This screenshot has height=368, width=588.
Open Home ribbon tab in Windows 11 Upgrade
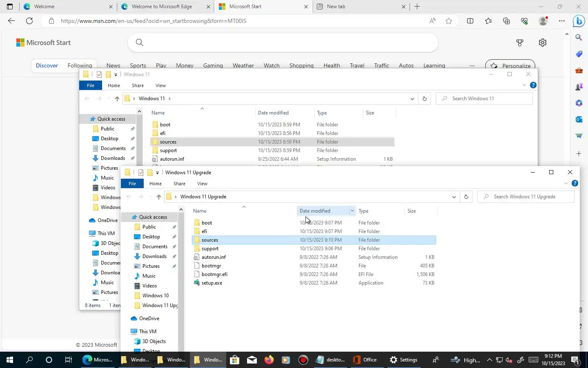[156, 184]
